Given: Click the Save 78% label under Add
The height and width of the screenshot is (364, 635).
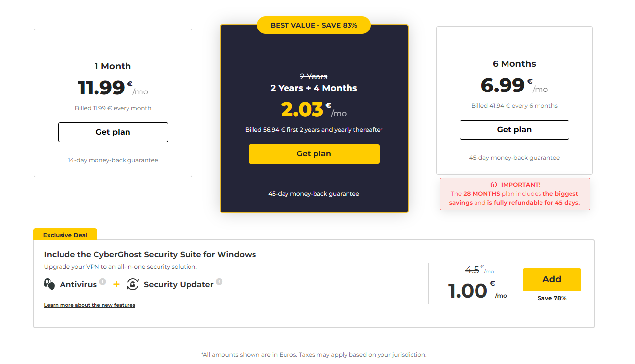Looking at the screenshot, I should (551, 298).
